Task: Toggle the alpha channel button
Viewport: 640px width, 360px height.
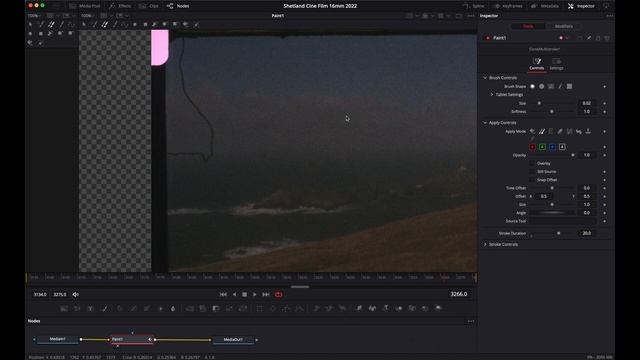Action: point(562,147)
